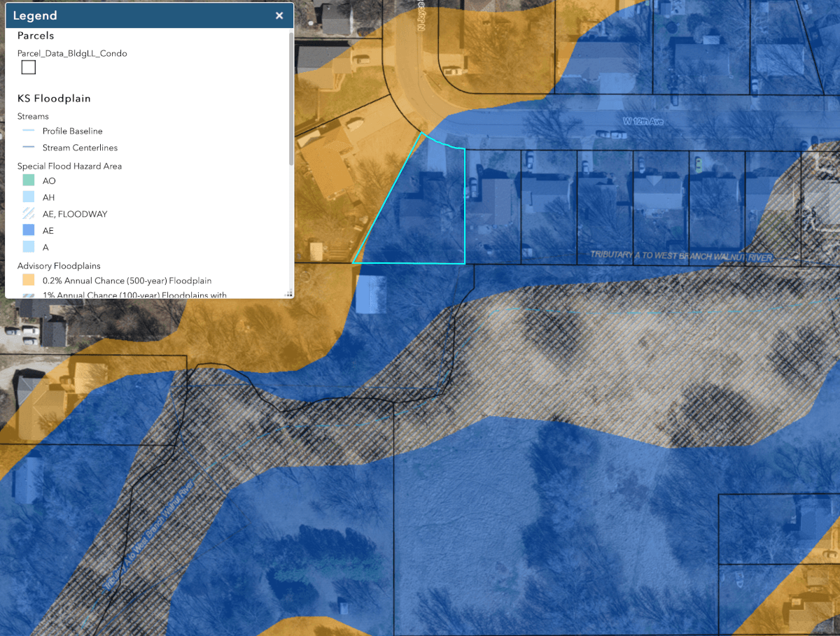Click the Parcels heading in legend
This screenshot has height=636, width=840.
[36, 36]
